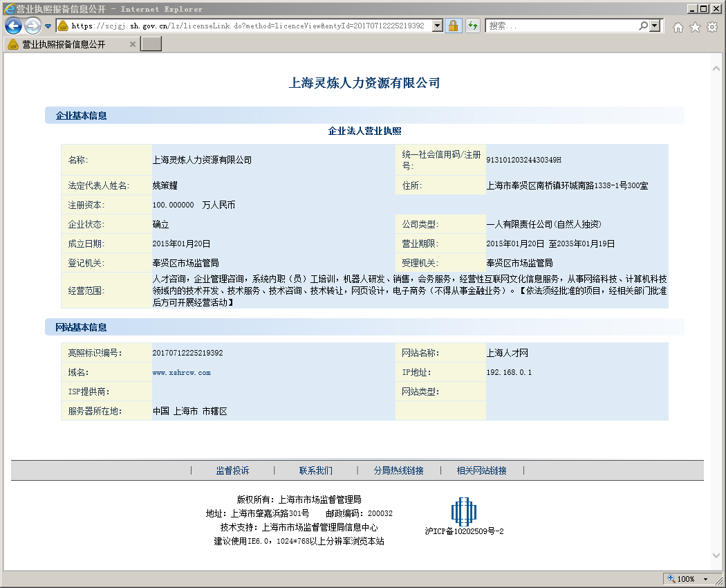Open the 相关网站链接 footer link
This screenshot has width=726, height=588.
(481, 471)
